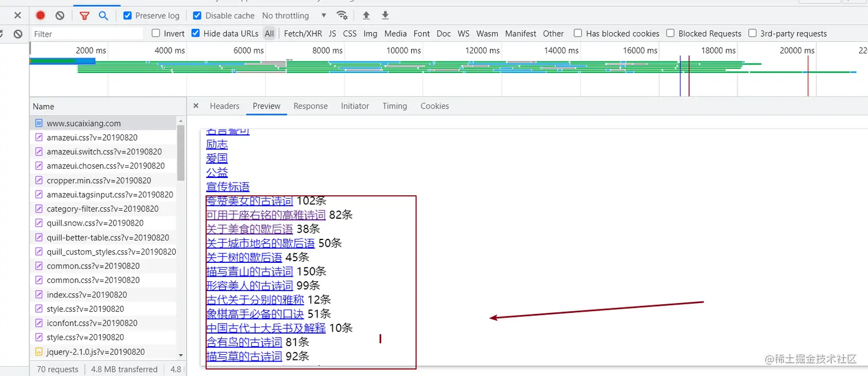Stop recording network log with red button
This screenshot has height=376, width=868.
pos(40,15)
